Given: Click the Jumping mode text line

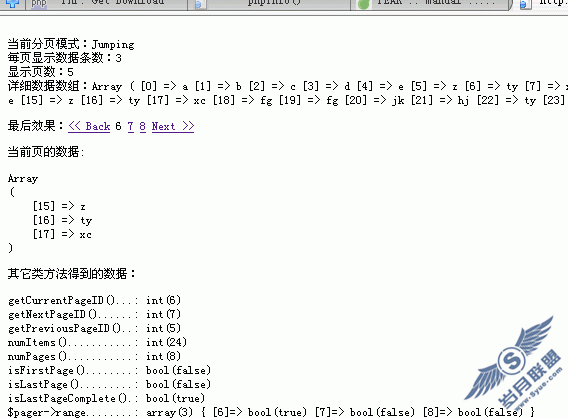Looking at the screenshot, I should (71, 44).
